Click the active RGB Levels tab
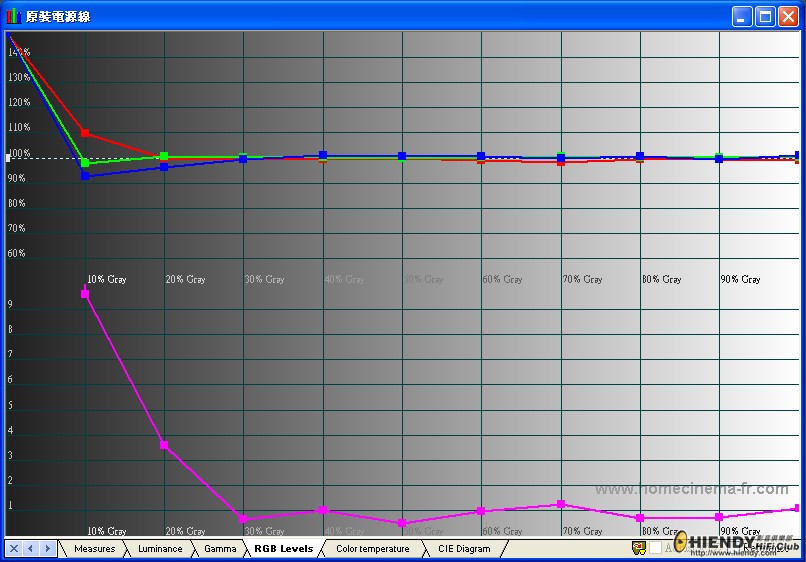This screenshot has width=806, height=562. (283, 549)
